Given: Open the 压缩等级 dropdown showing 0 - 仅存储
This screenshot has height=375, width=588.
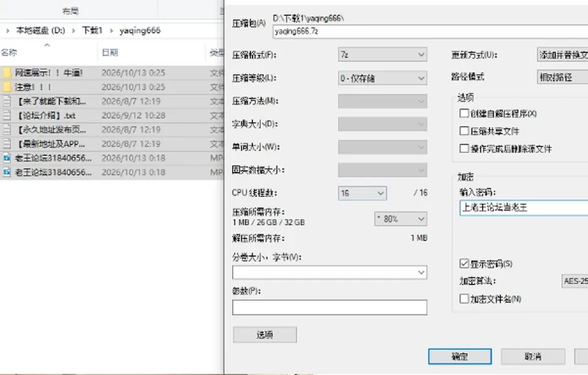Looking at the screenshot, I should coord(382,78).
